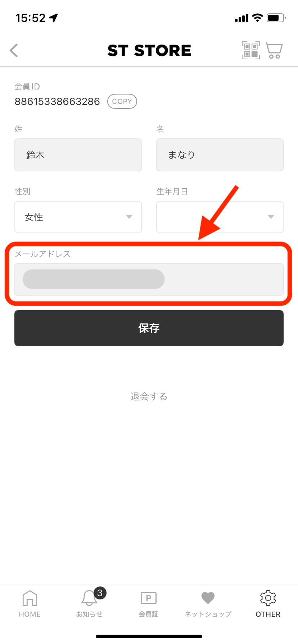Tap the arrow on the 女性 selector

(x=129, y=217)
